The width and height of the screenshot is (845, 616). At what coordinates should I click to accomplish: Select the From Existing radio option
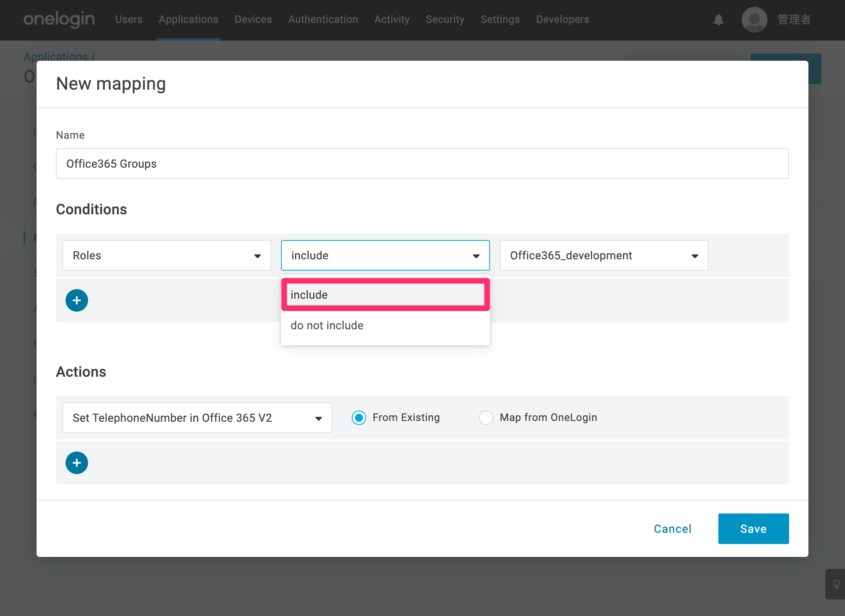359,418
